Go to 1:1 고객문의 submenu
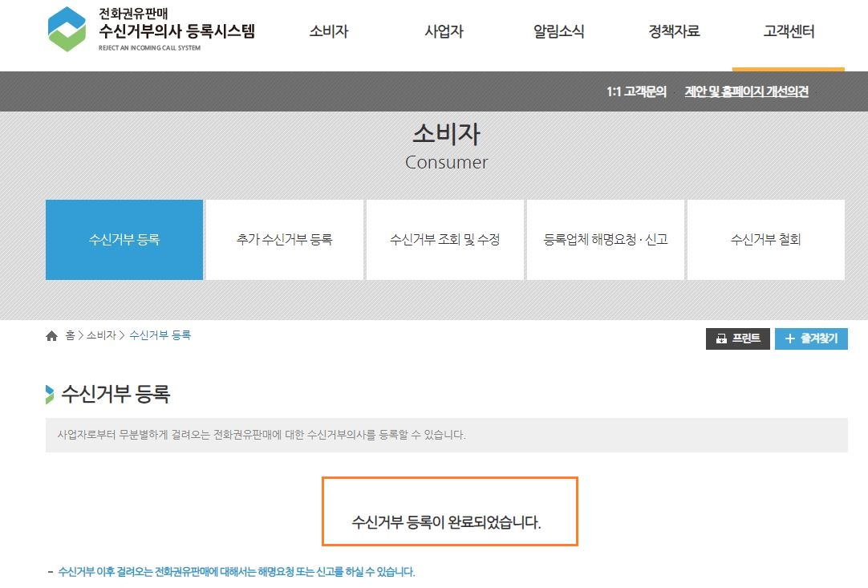Screen dimensions: 868x588 [x=637, y=91]
